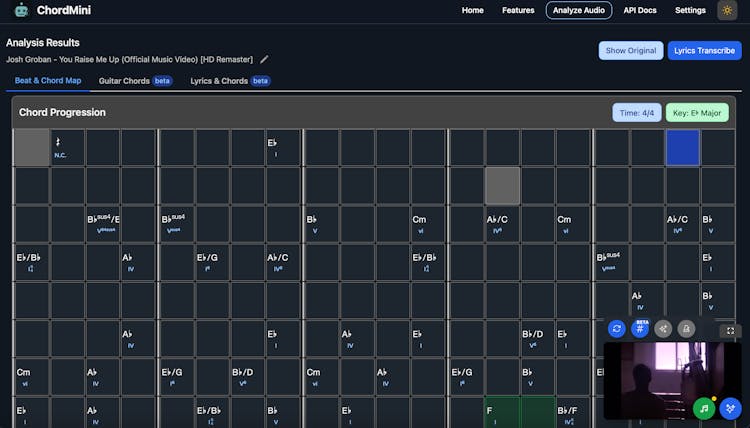Click the gray sparkle icon button
Image resolution: width=750 pixels, height=428 pixels.
point(663,328)
